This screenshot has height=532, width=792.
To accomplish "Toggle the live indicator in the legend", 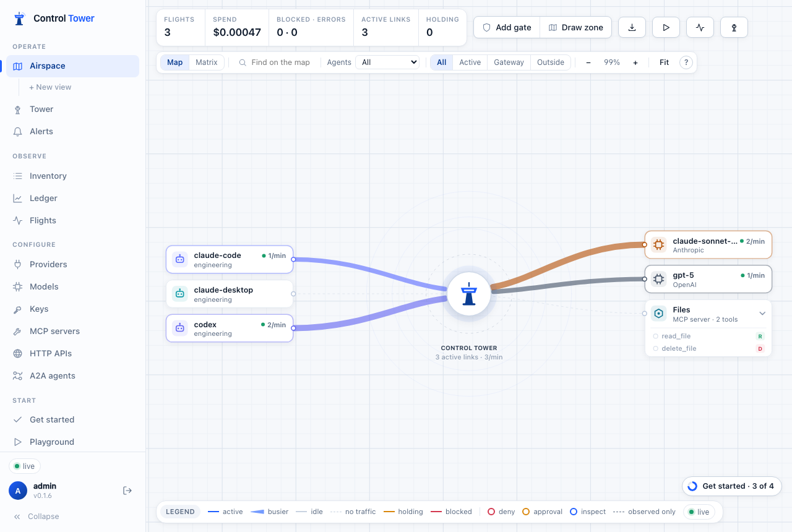I will [x=699, y=512].
